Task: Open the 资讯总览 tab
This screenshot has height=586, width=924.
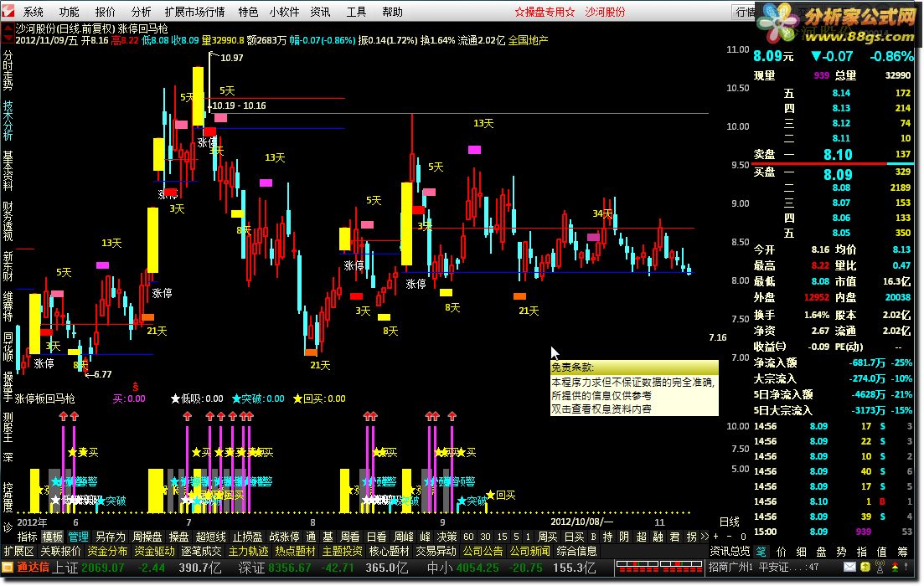Action: 729,551
